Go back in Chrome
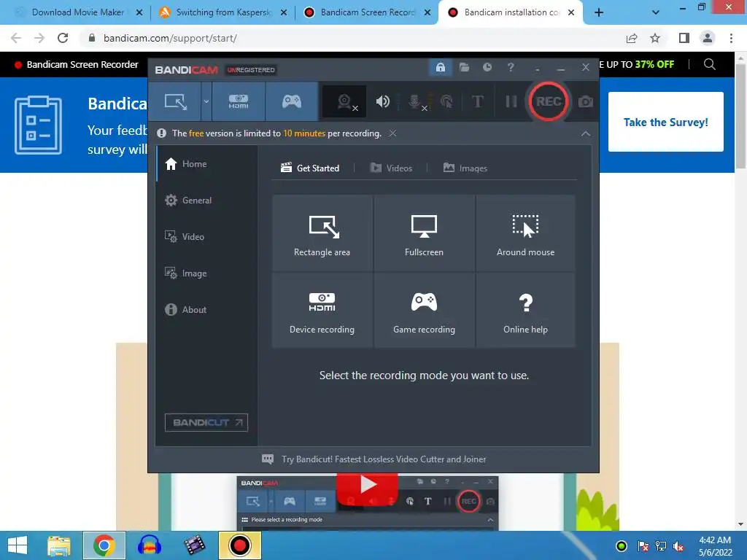747x560 pixels. [16, 38]
